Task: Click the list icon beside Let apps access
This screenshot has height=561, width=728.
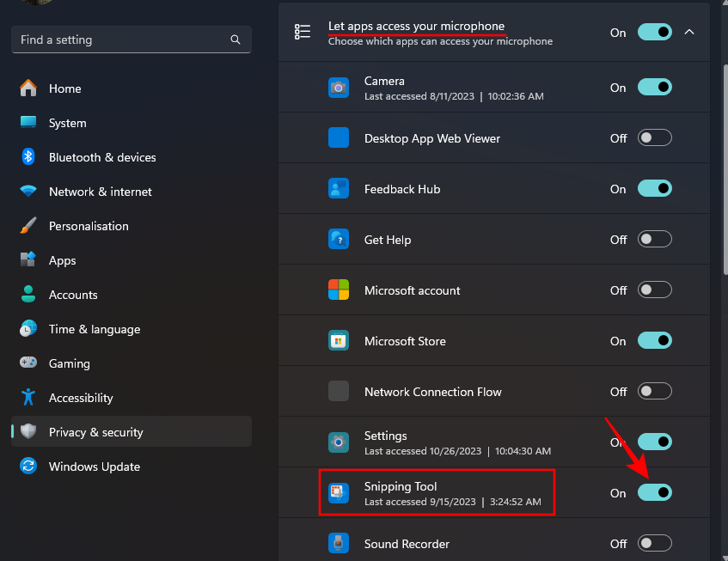Action: pos(303,32)
